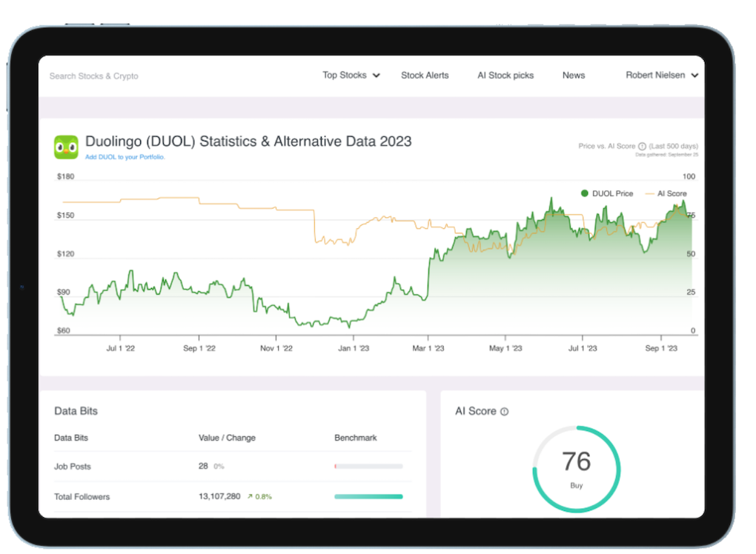Click the Buy label inside the gauge
756x554 pixels.
pos(576,486)
